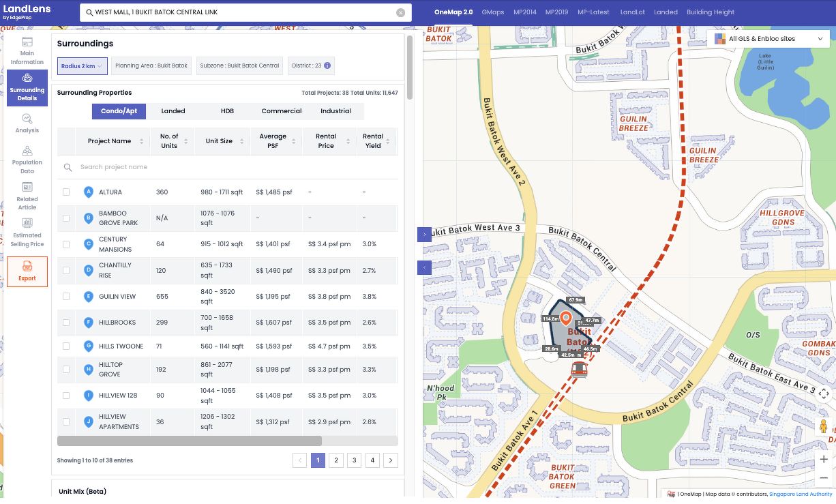Clear the address search box
Screen dimensions: 836x504
click(x=400, y=12)
